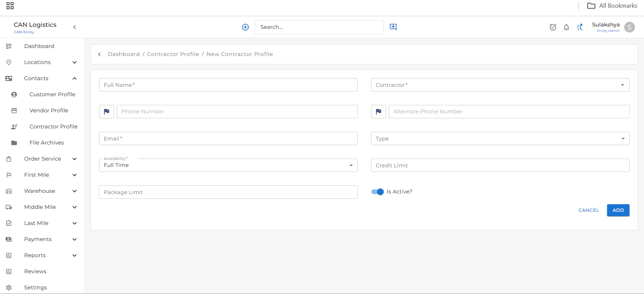644x294 pixels.
Task: Expand the Last Mile chevron
Action: [x=75, y=223]
